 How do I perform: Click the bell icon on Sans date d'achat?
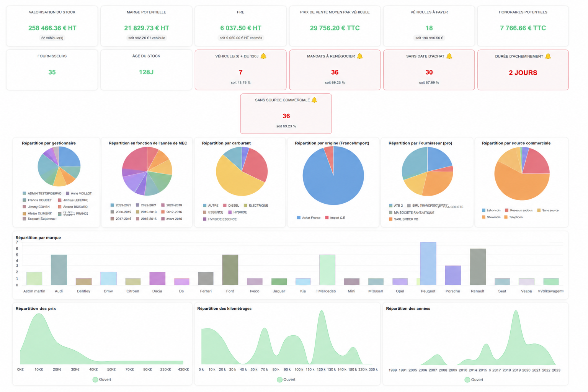(x=449, y=56)
